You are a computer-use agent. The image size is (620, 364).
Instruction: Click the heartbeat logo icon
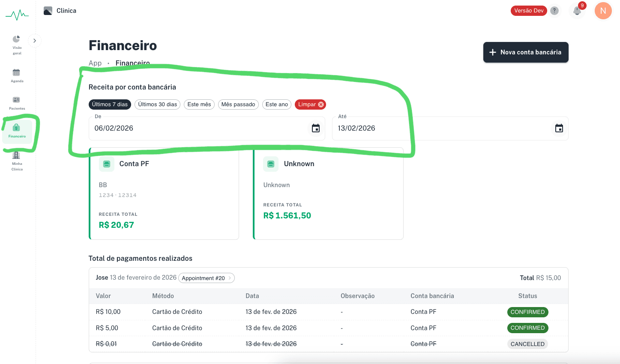[x=17, y=15]
